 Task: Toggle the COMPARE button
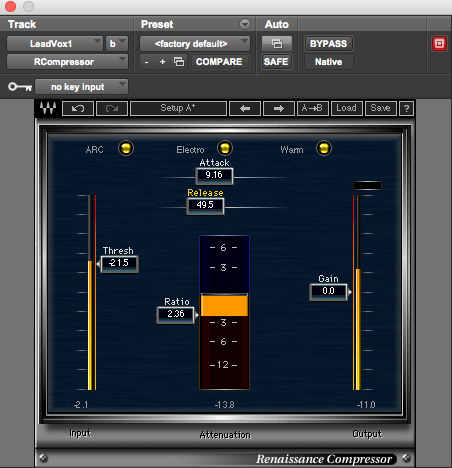tap(219, 62)
